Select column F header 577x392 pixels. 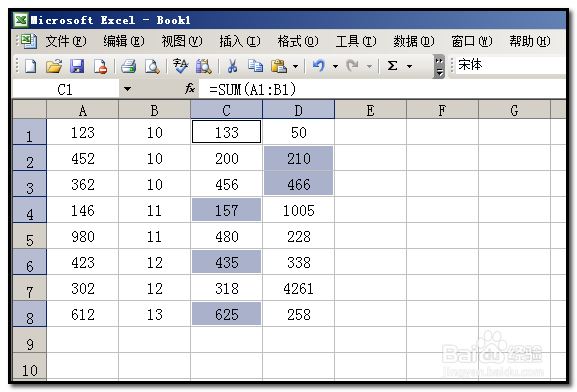coord(442,110)
